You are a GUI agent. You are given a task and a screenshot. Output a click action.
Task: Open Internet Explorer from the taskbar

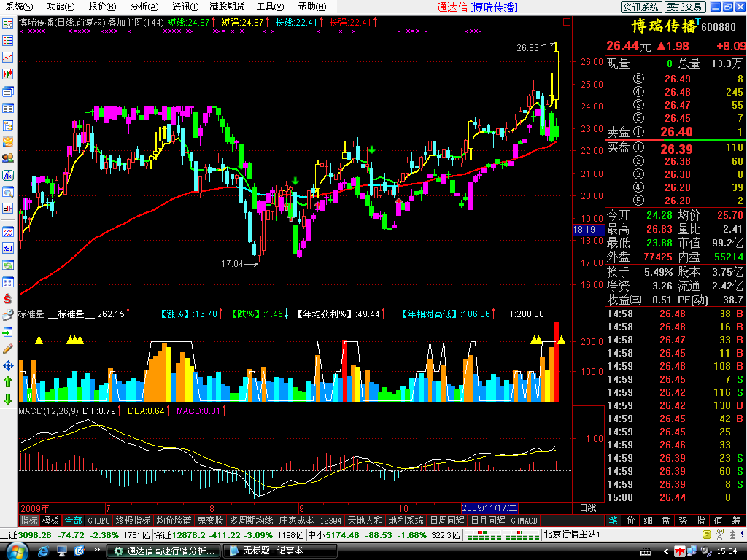[x=43, y=551]
